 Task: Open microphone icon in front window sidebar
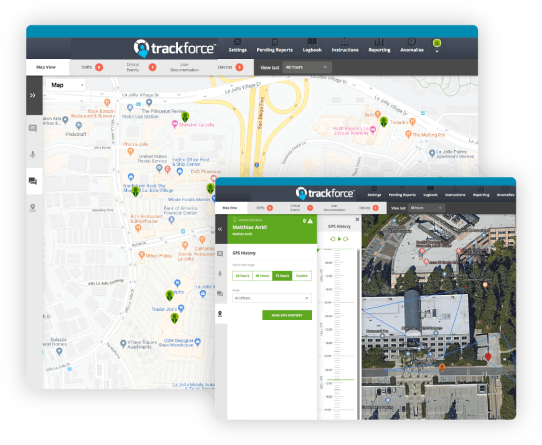tap(220, 274)
